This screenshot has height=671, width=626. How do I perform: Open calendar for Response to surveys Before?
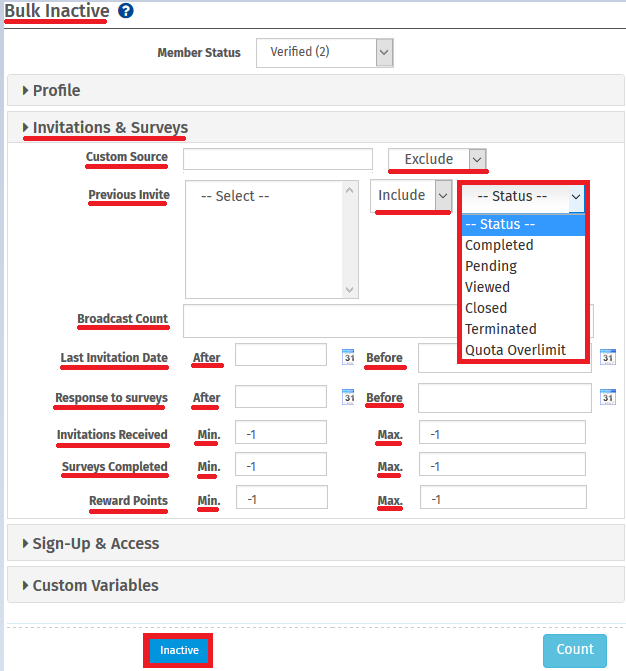pos(607,398)
